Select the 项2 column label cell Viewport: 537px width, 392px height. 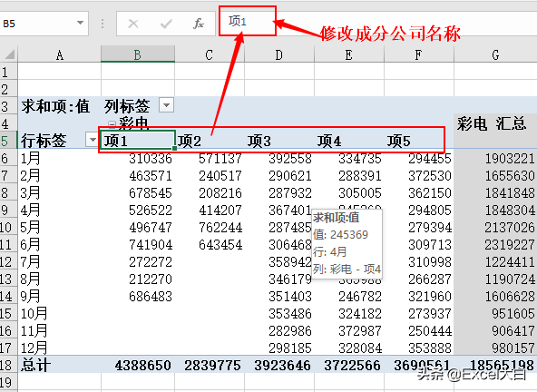[x=210, y=141]
